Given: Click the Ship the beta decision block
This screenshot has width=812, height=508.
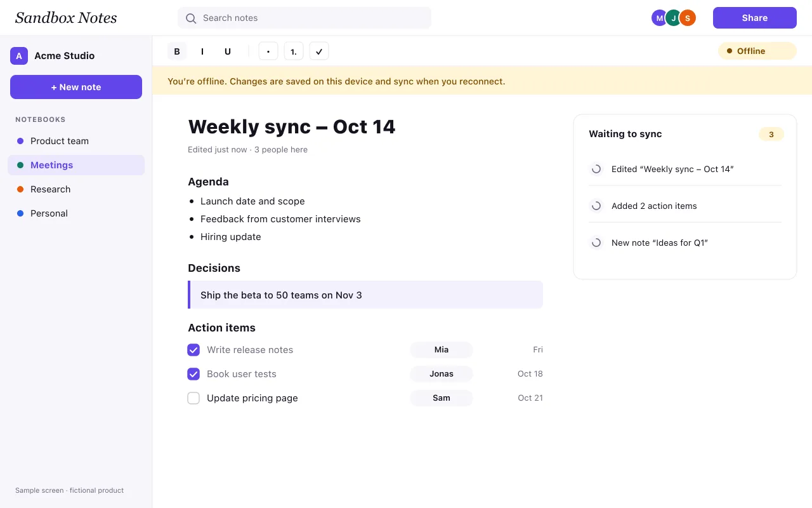Looking at the screenshot, I should pos(365,295).
